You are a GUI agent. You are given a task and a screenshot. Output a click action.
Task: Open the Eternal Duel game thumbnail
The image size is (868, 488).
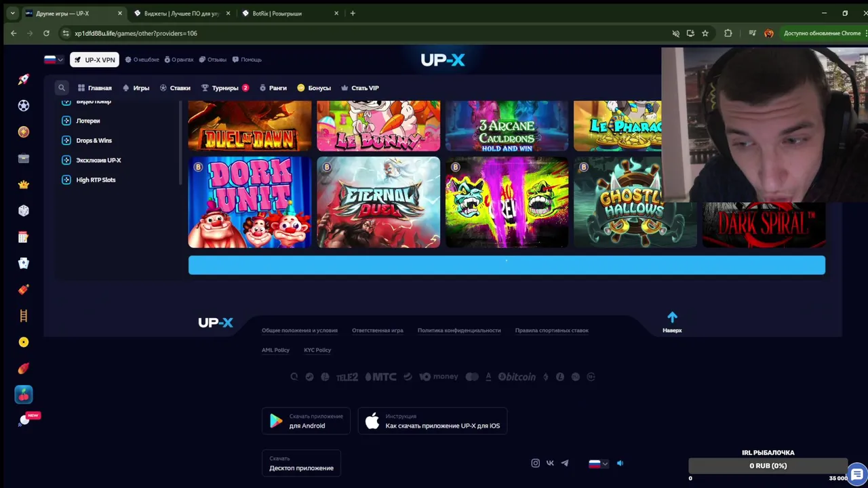tap(378, 202)
